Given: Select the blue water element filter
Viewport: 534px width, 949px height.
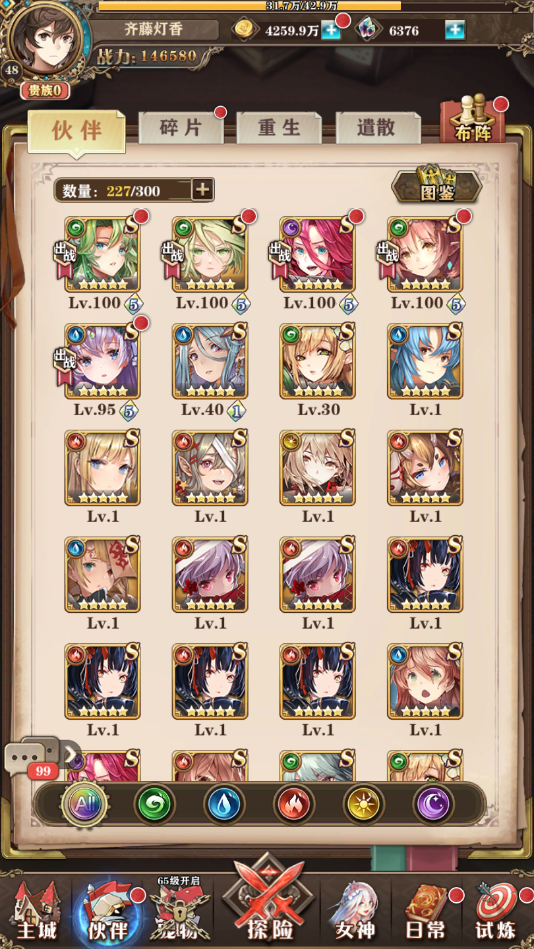Looking at the screenshot, I should click(224, 804).
